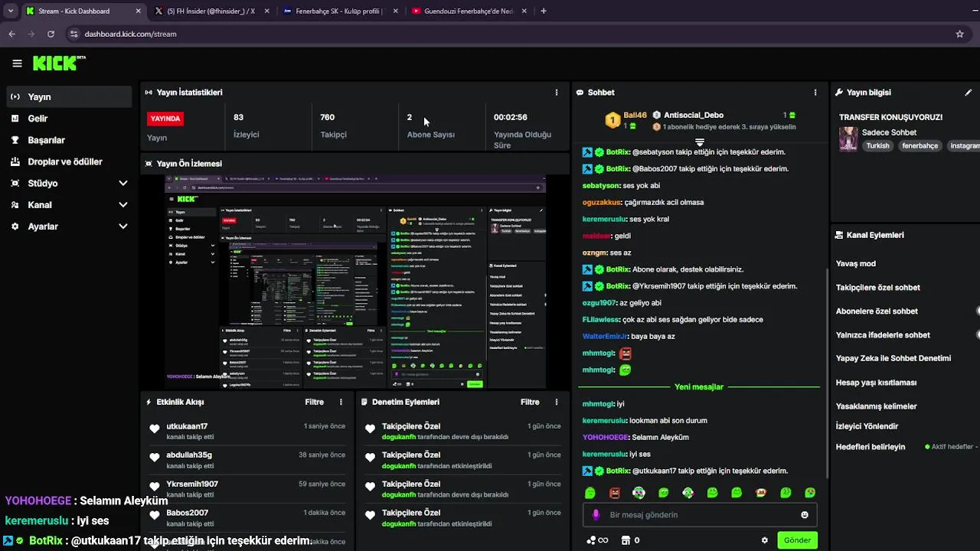Viewport: 980px width, 551px height.
Task: Click the 760 Takipçi stat
Action: [x=334, y=126]
